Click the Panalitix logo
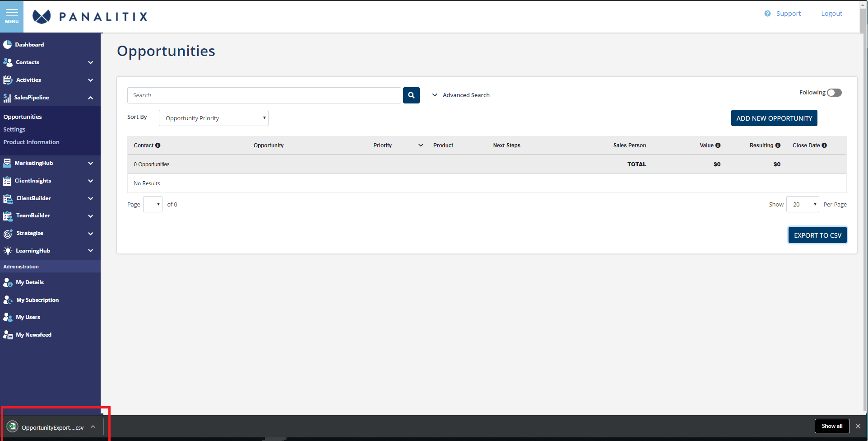 [90, 17]
